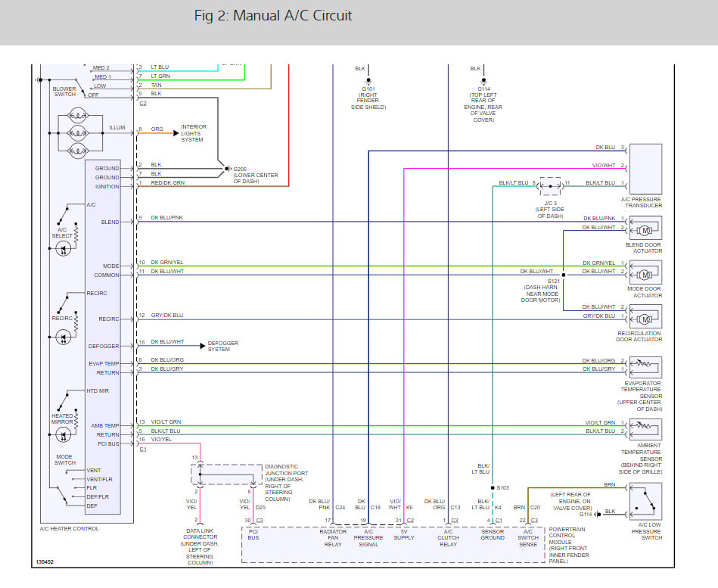Screen dimensions: 718x588
Task: Click the 'BRN' wire label near low pressure switch
Action: 610,484
